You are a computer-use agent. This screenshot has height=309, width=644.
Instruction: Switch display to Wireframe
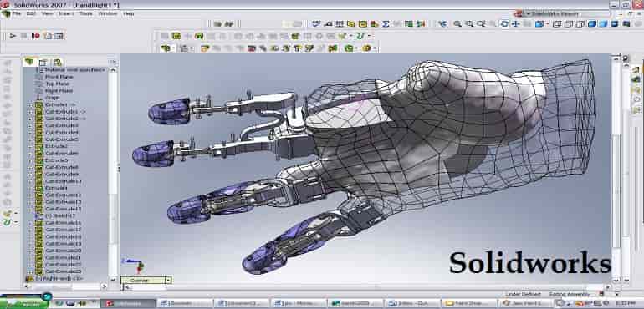click(x=557, y=23)
